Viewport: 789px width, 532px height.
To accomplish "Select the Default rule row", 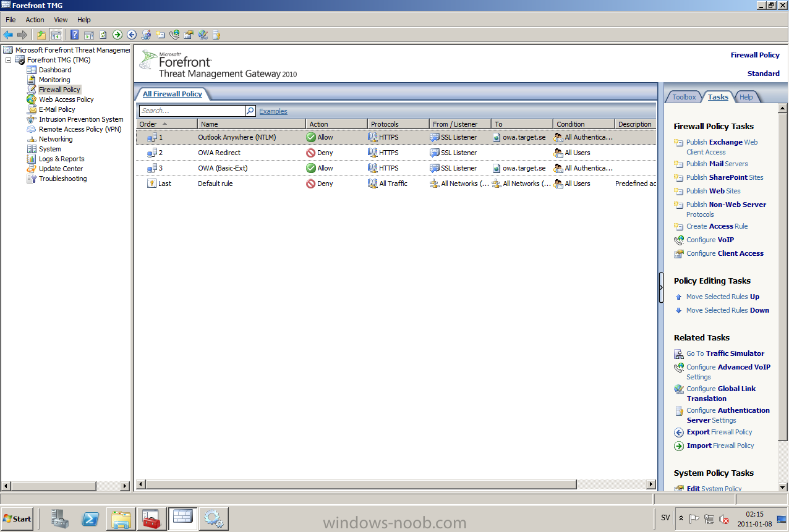I will (x=396, y=184).
